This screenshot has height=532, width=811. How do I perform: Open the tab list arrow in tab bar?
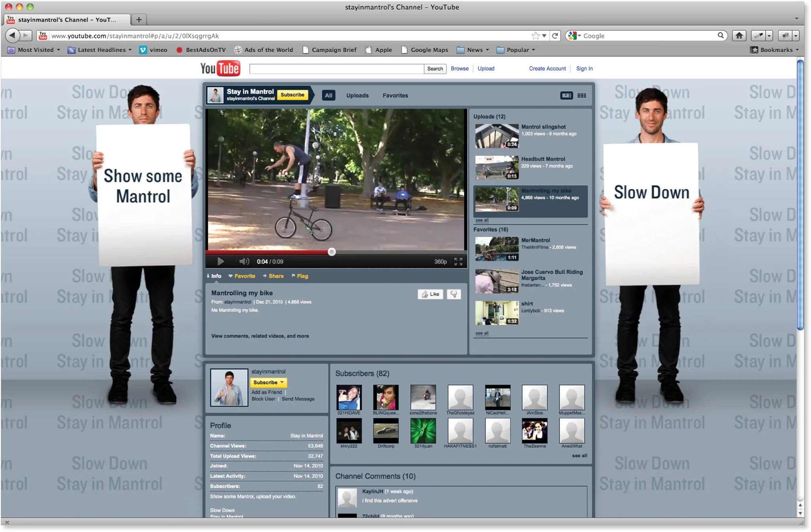pos(796,19)
